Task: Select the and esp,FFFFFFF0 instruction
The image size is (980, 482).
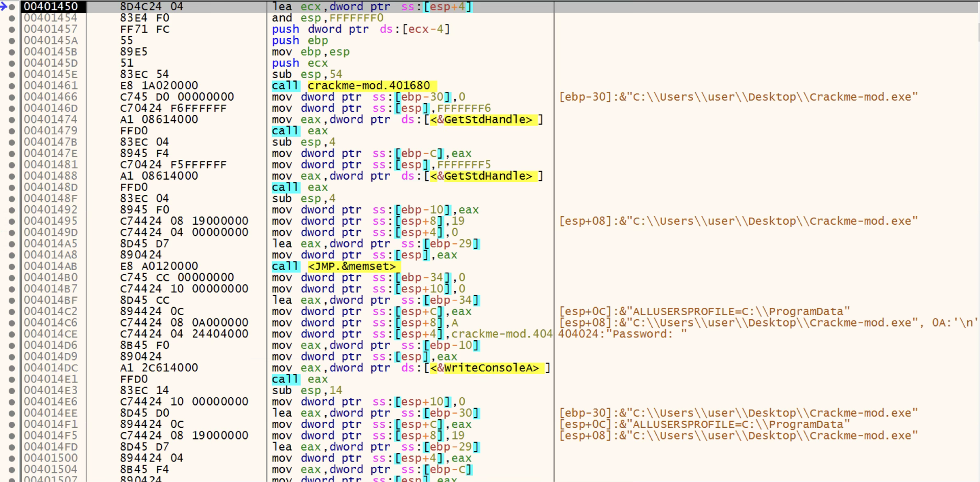Action: (x=328, y=18)
